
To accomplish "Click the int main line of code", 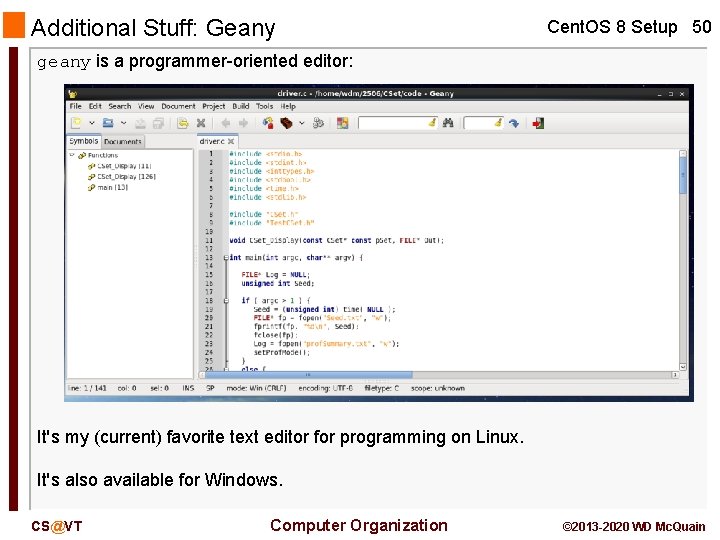I will point(296,258).
